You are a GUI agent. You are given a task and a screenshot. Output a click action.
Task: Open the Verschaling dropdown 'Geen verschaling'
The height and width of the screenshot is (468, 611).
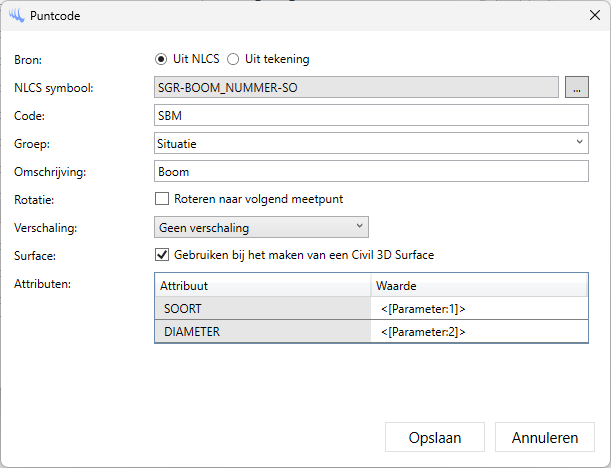pos(262,227)
